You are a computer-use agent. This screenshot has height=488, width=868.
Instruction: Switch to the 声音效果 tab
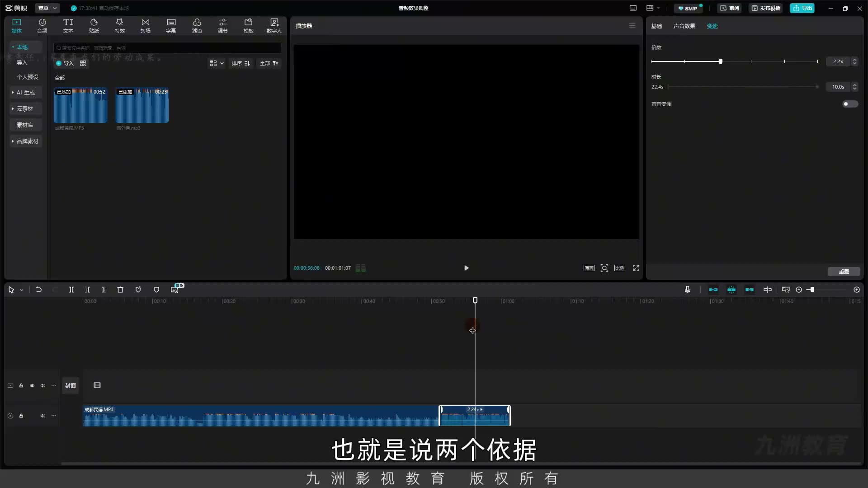[x=684, y=26]
